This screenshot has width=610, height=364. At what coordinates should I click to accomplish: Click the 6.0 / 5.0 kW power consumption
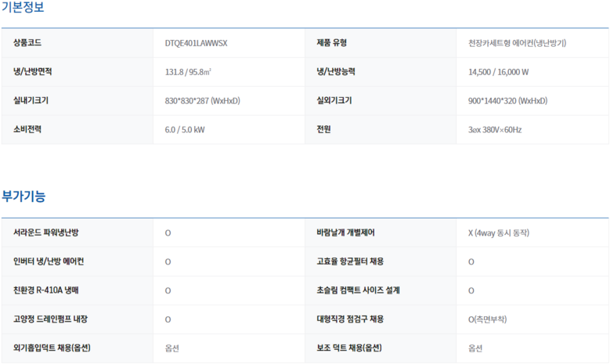click(185, 130)
